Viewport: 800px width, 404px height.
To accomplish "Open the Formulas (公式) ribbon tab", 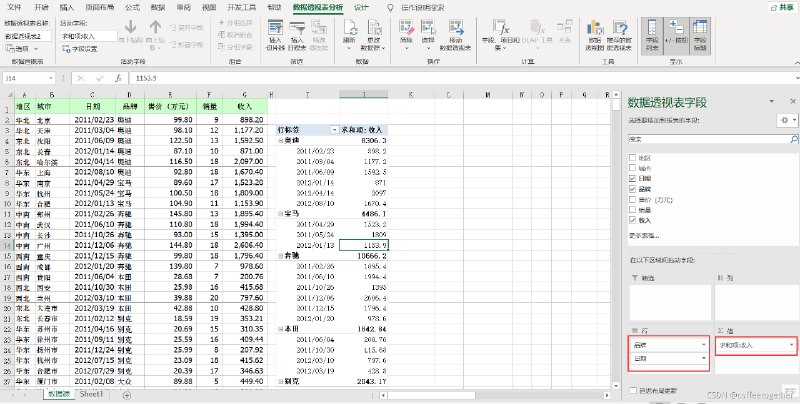I will click(132, 8).
